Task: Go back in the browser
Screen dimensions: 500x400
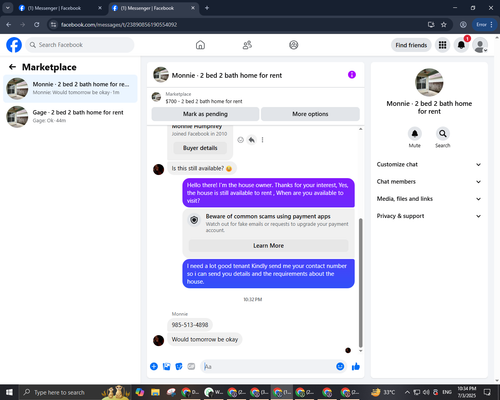Action: (9, 24)
